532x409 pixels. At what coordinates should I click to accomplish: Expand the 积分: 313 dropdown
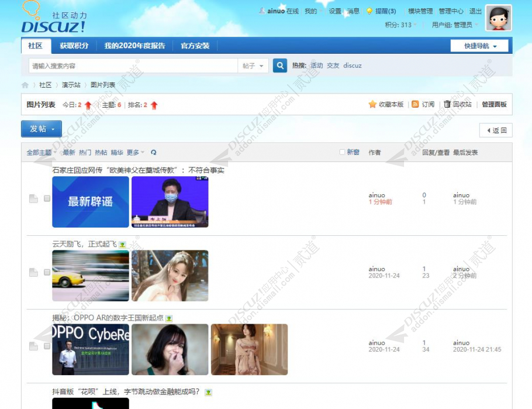pyautogui.click(x=401, y=25)
